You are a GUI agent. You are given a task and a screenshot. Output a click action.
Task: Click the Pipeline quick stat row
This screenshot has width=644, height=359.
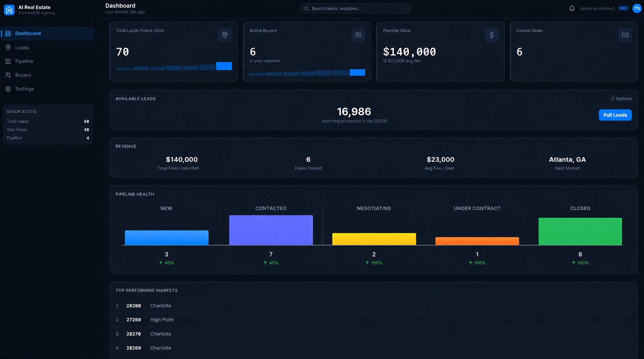pyautogui.click(x=48, y=138)
